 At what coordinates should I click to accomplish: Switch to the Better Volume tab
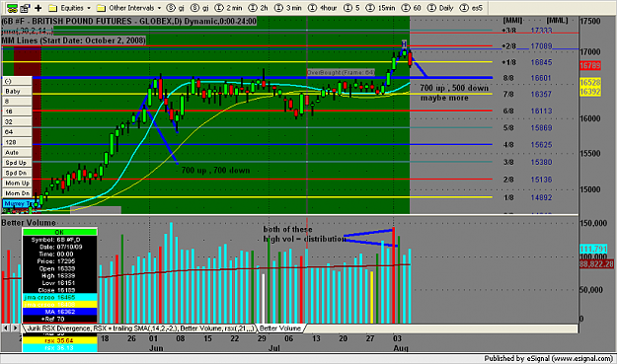pos(280,328)
